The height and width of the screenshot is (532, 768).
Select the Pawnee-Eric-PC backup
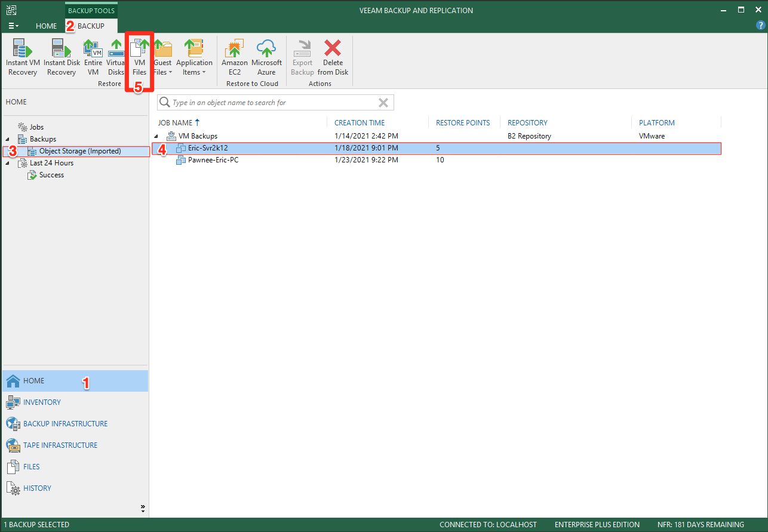[437, 160]
